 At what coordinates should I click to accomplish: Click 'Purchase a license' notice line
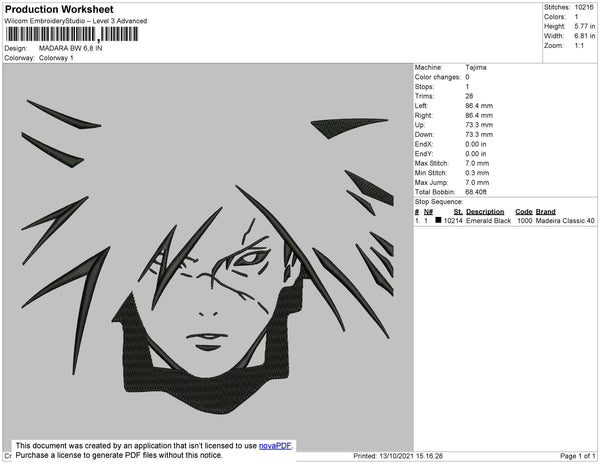coord(119,455)
